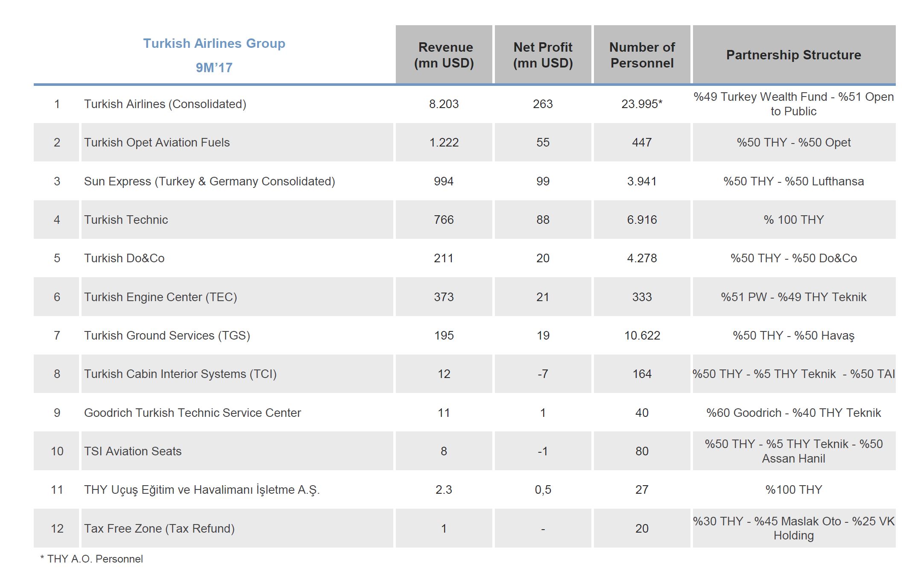Click personnel value 447
The image size is (924, 586).
point(642,143)
